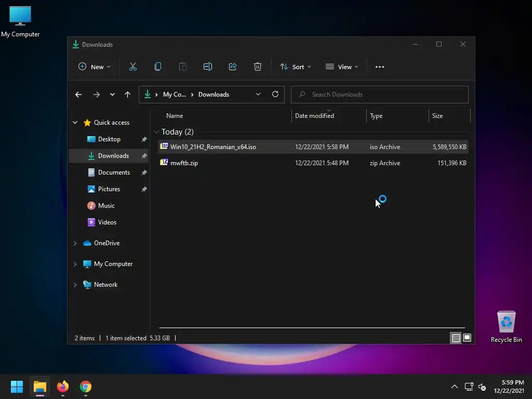The width and height of the screenshot is (532, 399).
Task: Click the Rename icon in toolbar
Action: [x=208, y=67]
